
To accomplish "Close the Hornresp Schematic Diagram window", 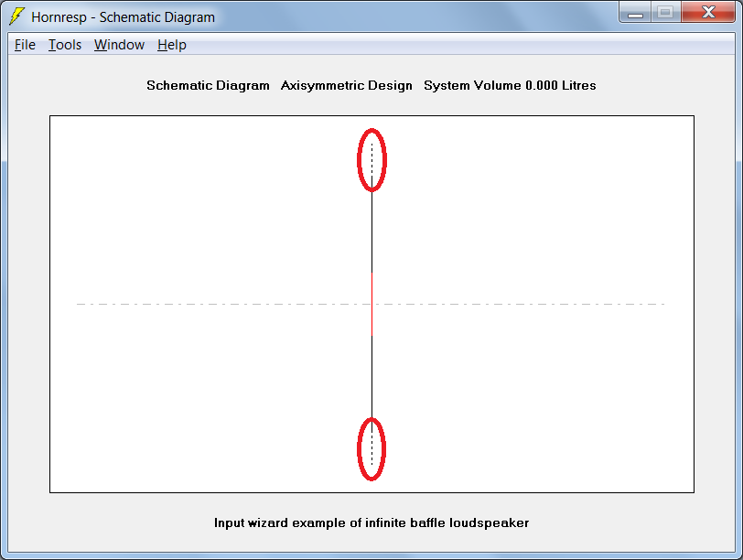I will pyautogui.click(x=708, y=12).
